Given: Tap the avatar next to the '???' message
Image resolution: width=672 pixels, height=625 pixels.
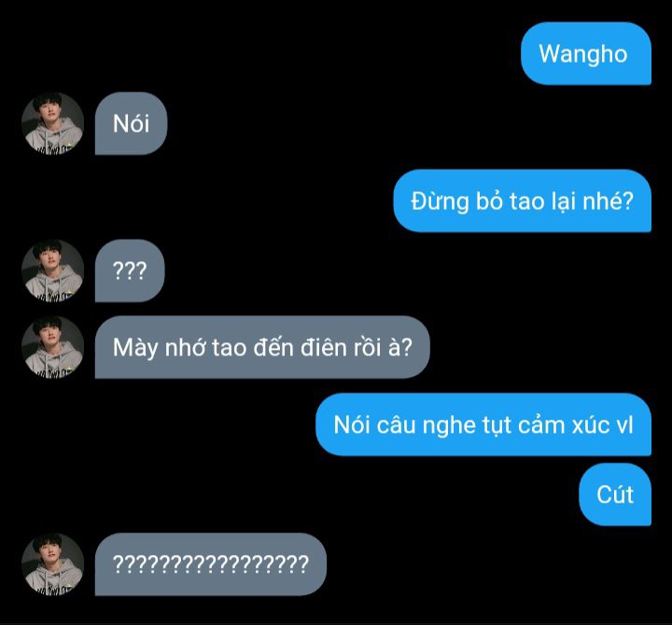Looking at the screenshot, I should point(52,271).
